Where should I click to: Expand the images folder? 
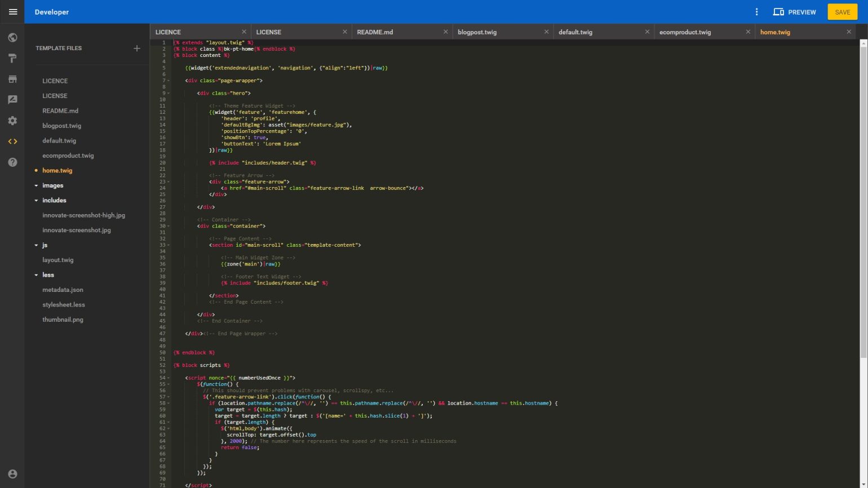[x=37, y=185]
